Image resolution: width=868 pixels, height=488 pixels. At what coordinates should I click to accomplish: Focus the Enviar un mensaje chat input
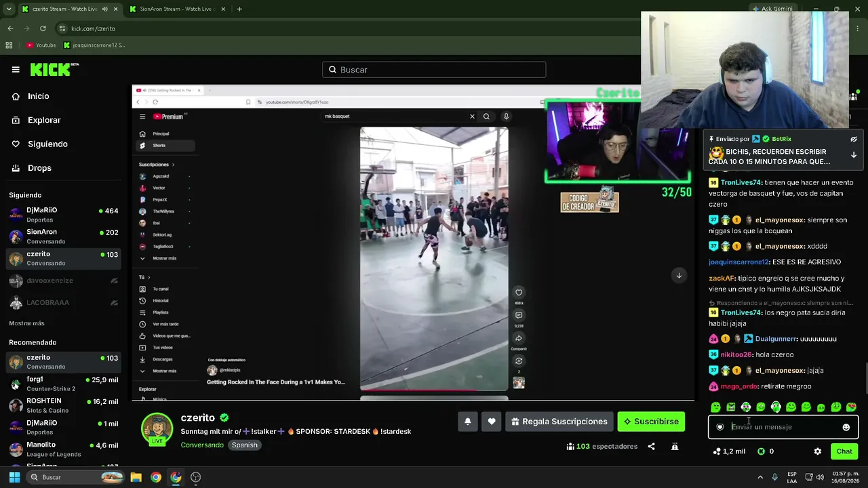coord(783,427)
